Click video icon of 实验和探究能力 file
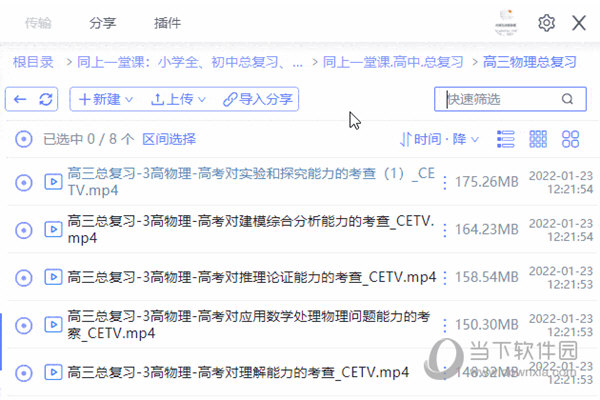The image size is (600, 400). pos(53,182)
